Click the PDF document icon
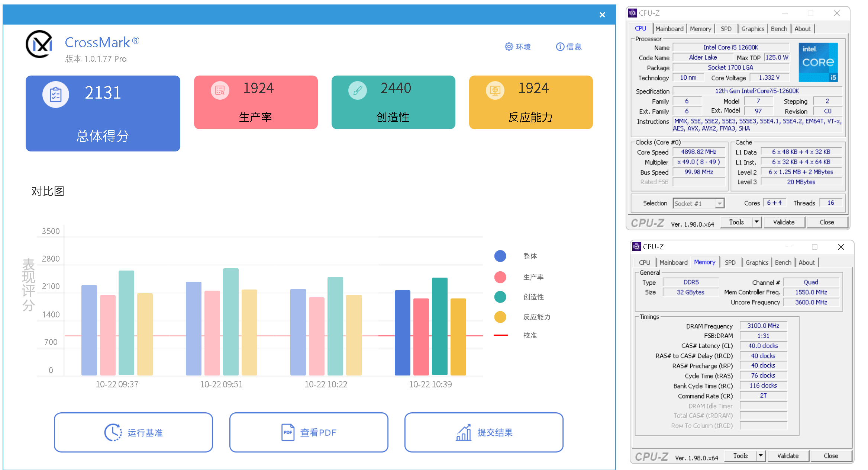This screenshot has width=868, height=470. 288,432
